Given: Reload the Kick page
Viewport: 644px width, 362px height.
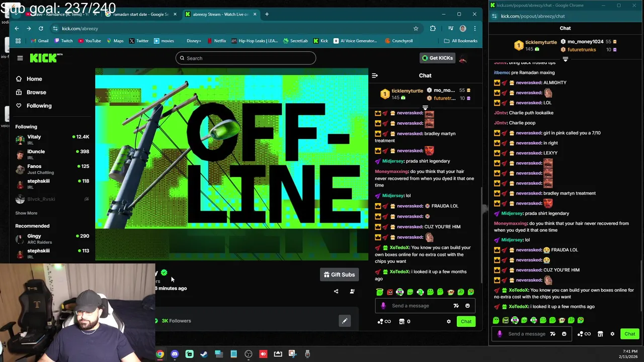Looking at the screenshot, I should [x=41, y=29].
